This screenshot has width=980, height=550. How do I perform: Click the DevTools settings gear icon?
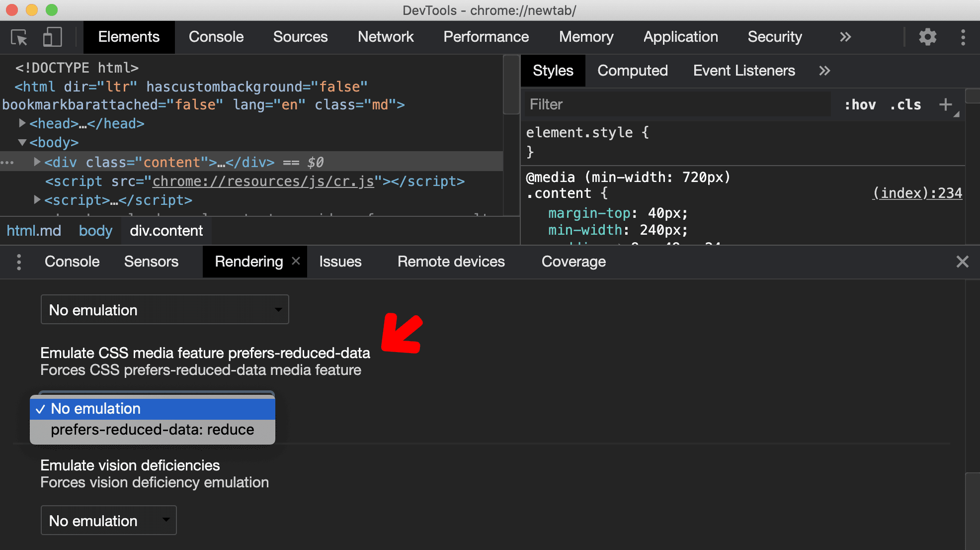[927, 37]
